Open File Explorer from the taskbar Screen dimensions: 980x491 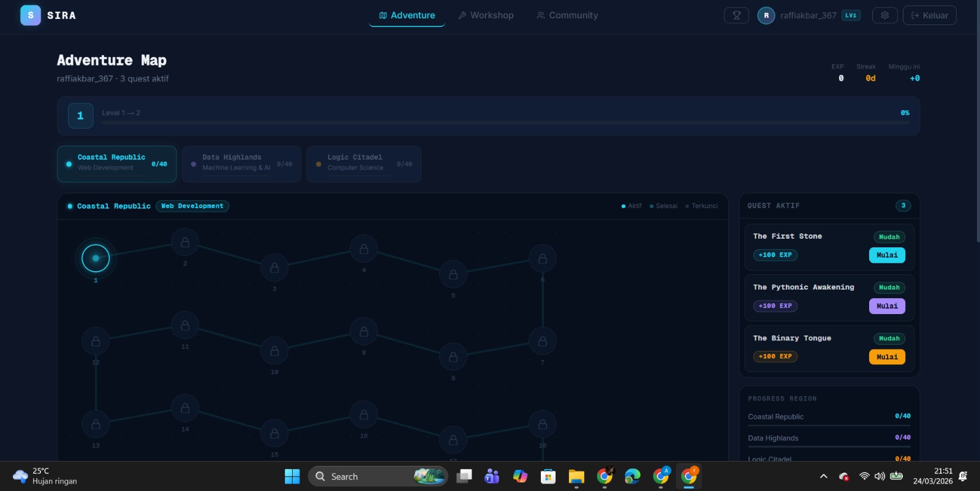click(x=576, y=476)
